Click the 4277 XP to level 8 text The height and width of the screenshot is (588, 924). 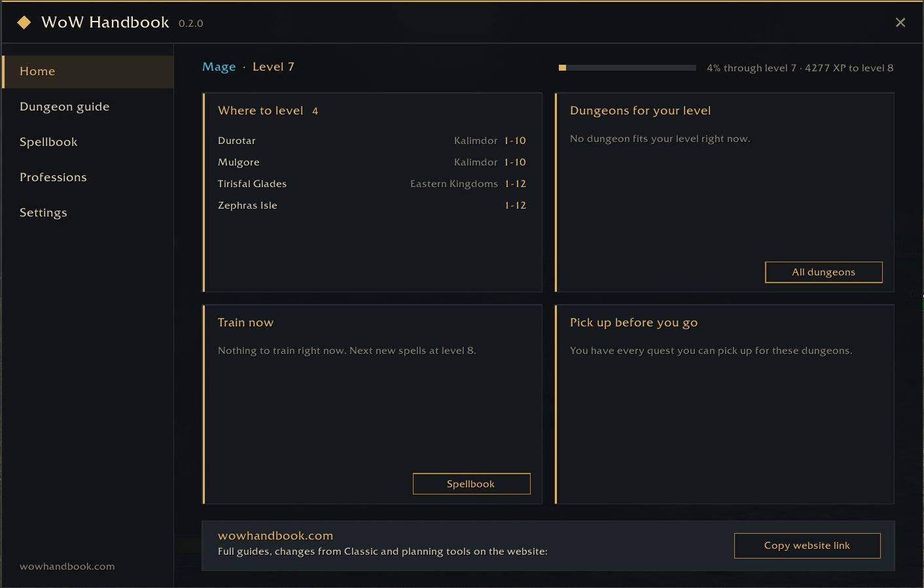[x=849, y=68]
